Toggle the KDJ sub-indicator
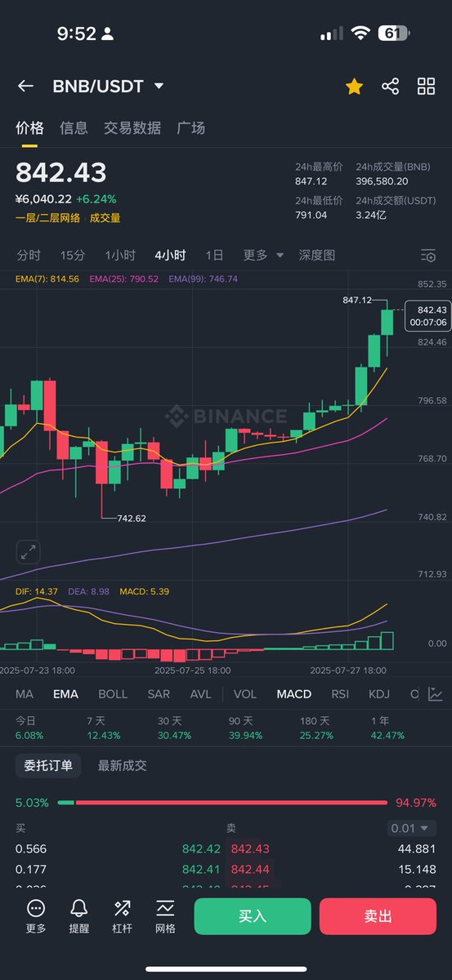The image size is (452, 980). 379,694
